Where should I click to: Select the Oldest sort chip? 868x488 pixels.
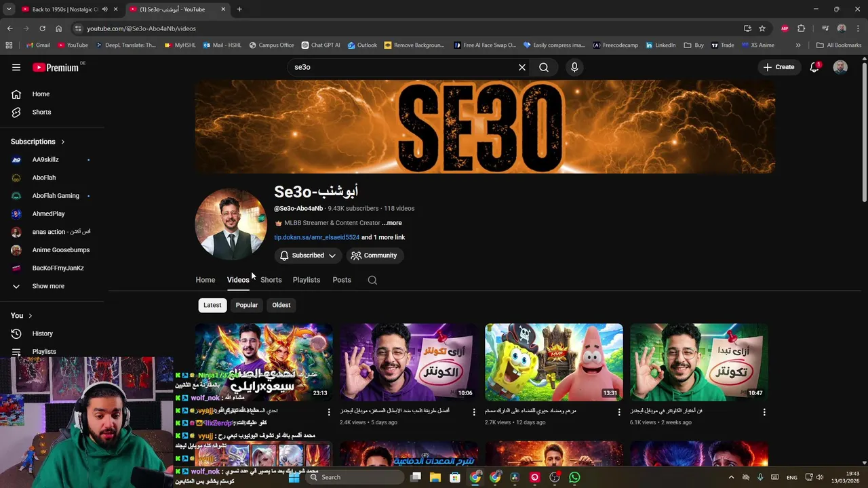coord(281,305)
